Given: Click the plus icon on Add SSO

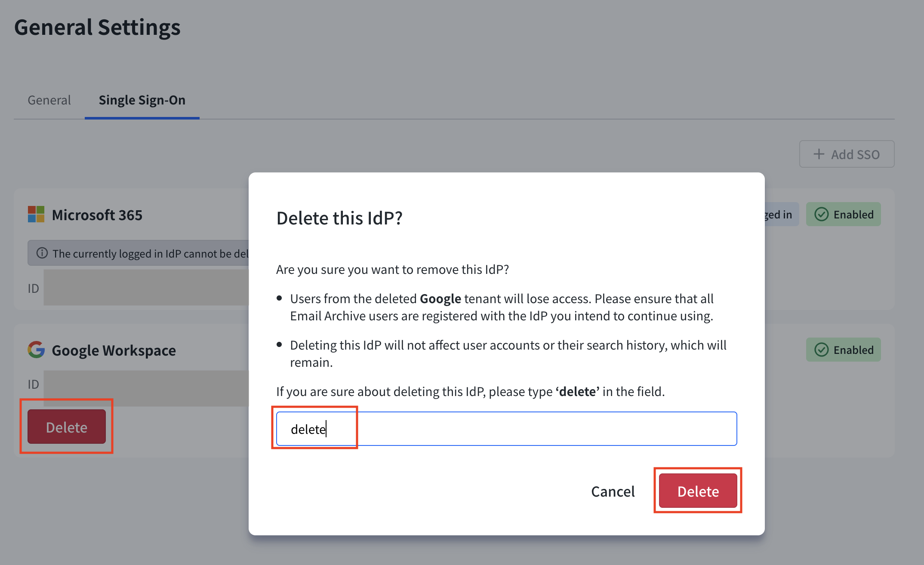Looking at the screenshot, I should [x=819, y=154].
